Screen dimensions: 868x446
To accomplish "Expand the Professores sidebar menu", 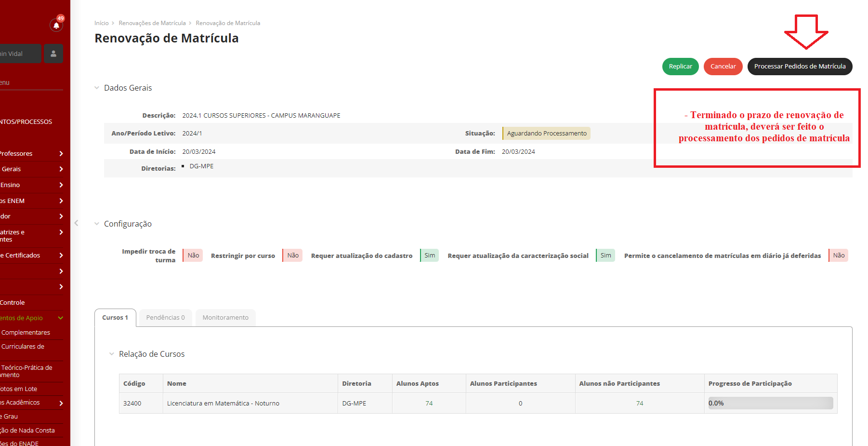I will [x=31, y=153].
